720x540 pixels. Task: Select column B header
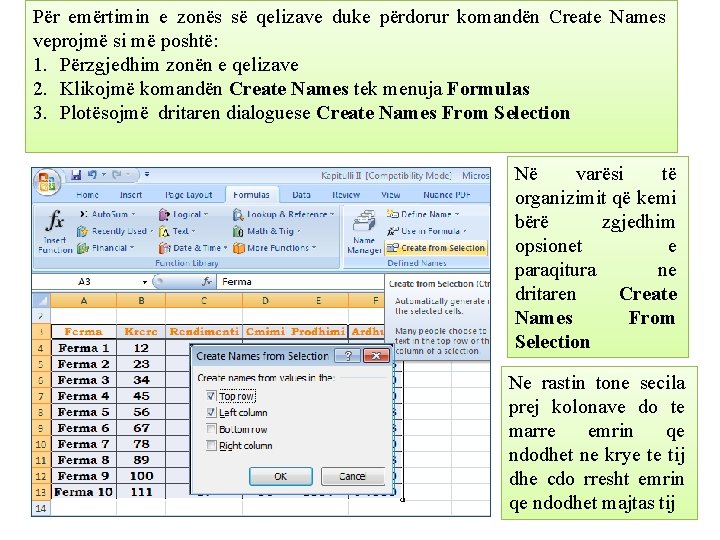click(141, 301)
